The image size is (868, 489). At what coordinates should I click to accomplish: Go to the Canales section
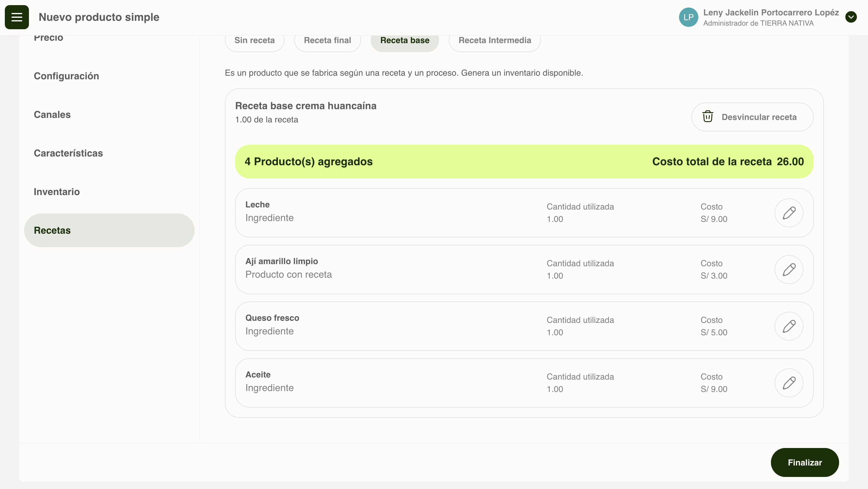52,115
